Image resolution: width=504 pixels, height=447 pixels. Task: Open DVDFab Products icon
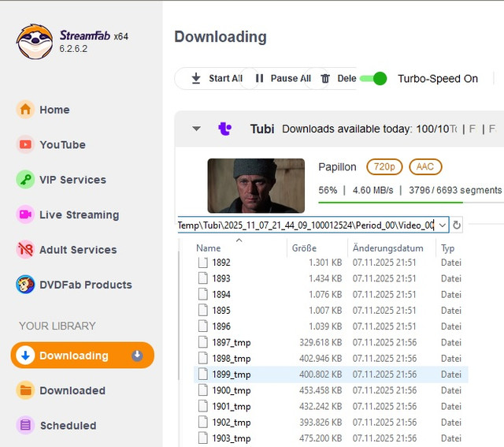pos(26,285)
